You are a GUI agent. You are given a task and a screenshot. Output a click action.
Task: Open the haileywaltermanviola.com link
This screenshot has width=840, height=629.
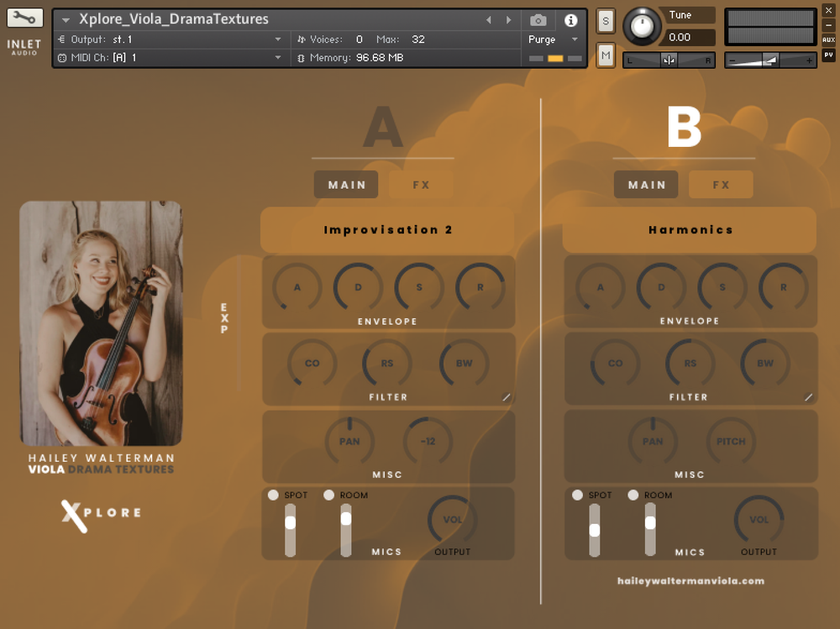coord(689,580)
